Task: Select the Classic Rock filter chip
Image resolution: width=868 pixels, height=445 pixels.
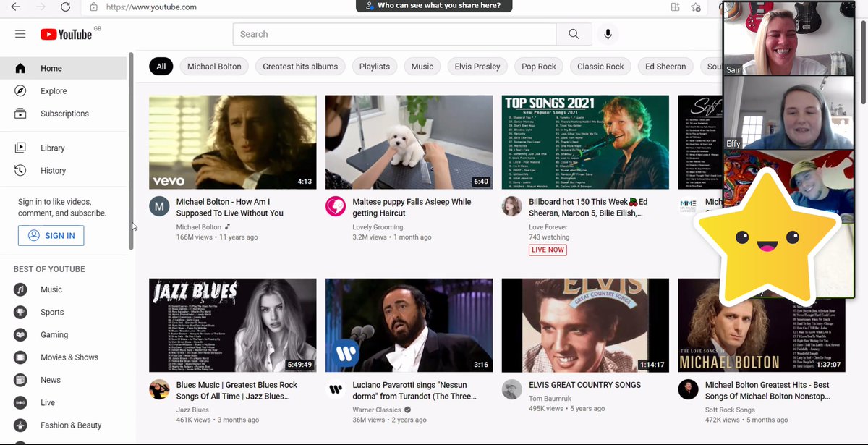Action: point(600,67)
